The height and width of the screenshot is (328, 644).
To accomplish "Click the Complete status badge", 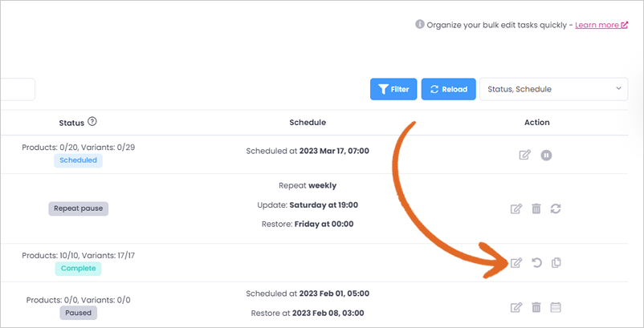I will (78, 269).
